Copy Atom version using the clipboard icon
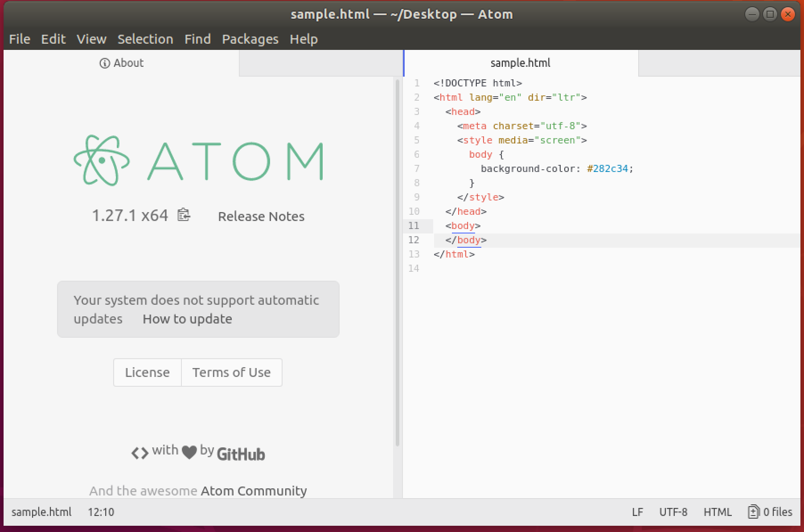 (x=183, y=215)
